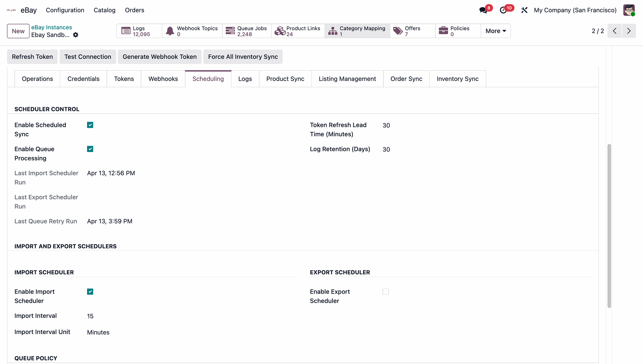The height and width of the screenshot is (364, 643).
Task: Check Enable Export Scheduler checkbox
Action: click(385, 292)
